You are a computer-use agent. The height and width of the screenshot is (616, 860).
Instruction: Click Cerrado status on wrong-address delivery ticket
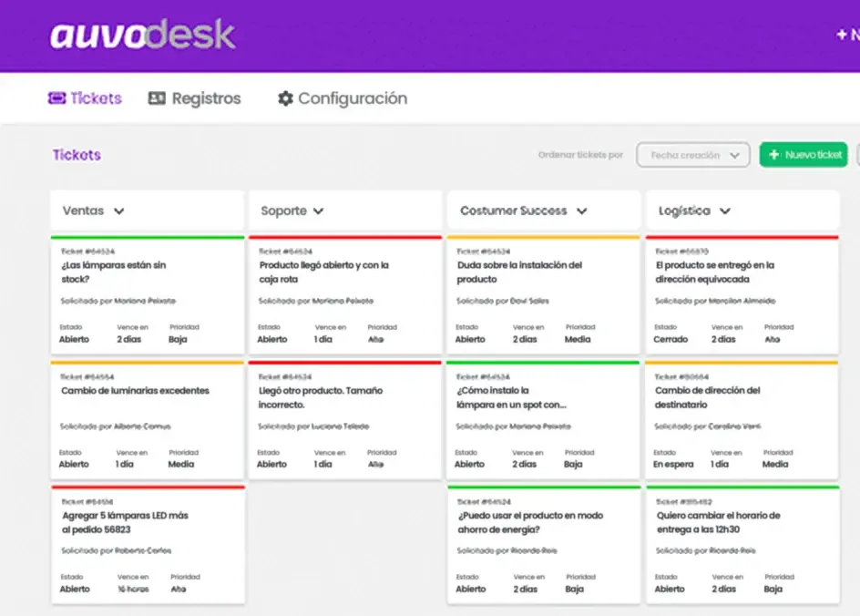(671, 340)
